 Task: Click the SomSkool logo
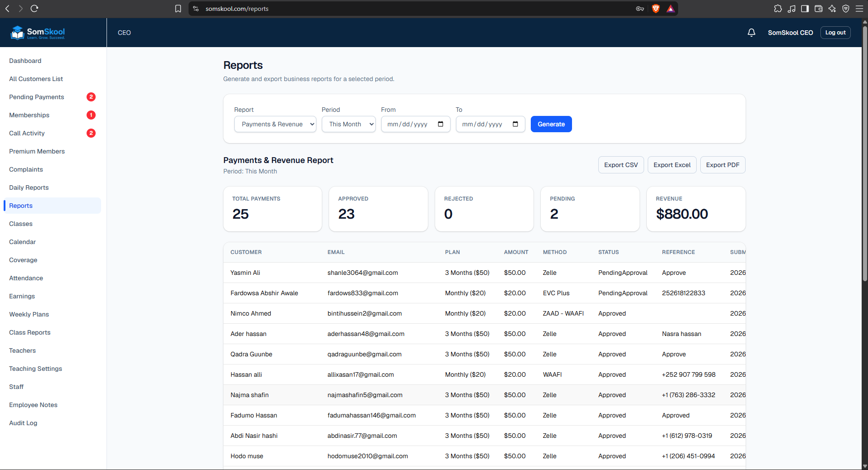tap(38, 33)
